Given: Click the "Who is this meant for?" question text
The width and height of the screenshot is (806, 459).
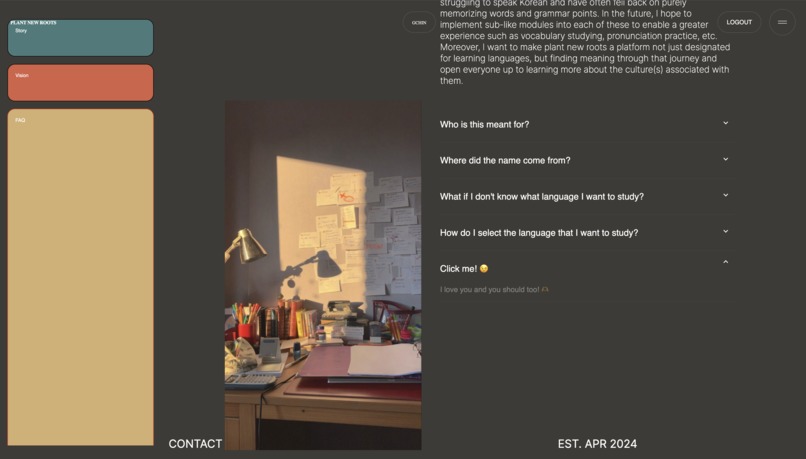Looking at the screenshot, I should point(484,124).
